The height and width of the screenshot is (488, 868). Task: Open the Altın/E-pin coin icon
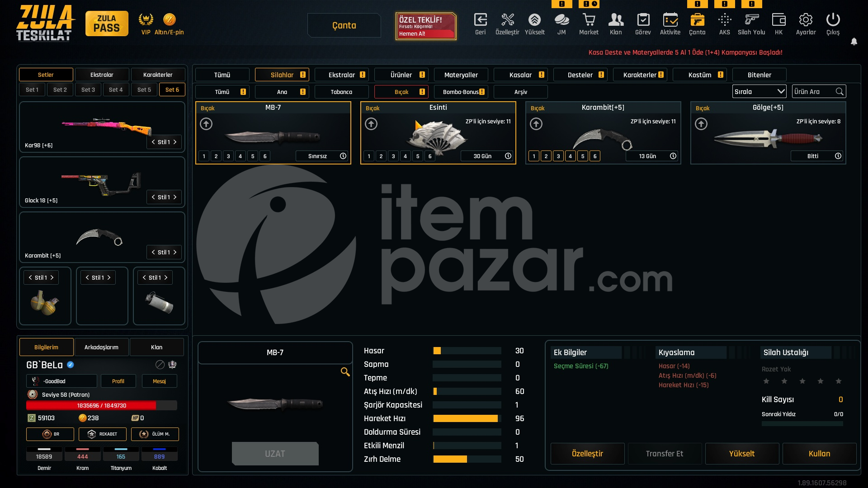click(x=169, y=19)
